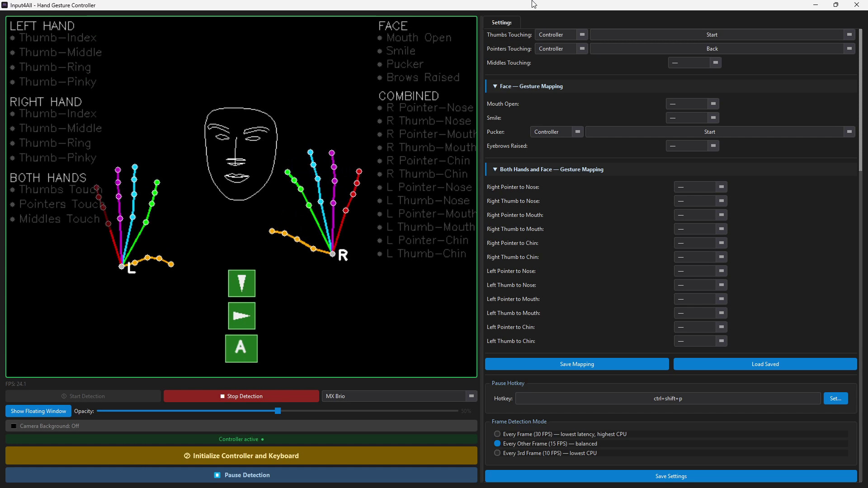868x488 pixels.
Task: Open Left Pointer to Mouth dropdown
Action: [700, 299]
